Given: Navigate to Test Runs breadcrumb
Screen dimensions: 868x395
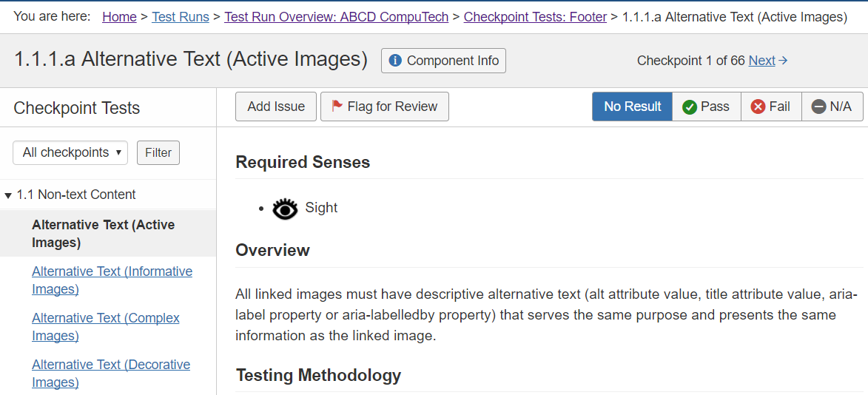Looking at the screenshot, I should (181, 17).
